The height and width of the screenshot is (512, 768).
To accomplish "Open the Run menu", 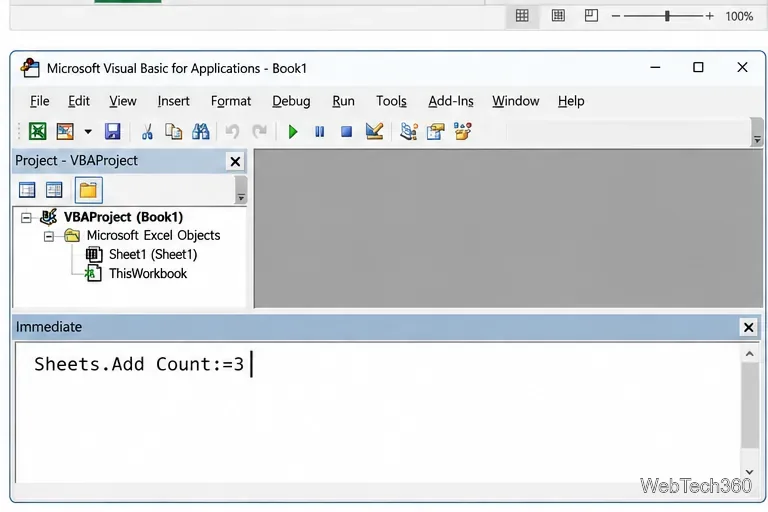I will click(343, 101).
